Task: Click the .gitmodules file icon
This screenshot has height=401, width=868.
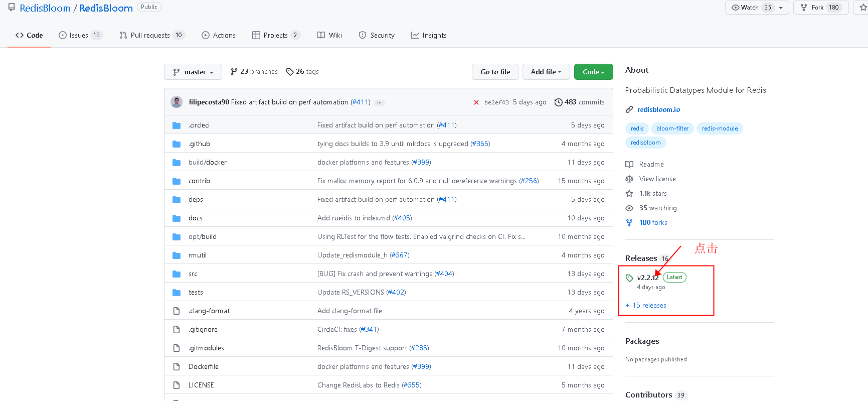Action: [x=177, y=348]
